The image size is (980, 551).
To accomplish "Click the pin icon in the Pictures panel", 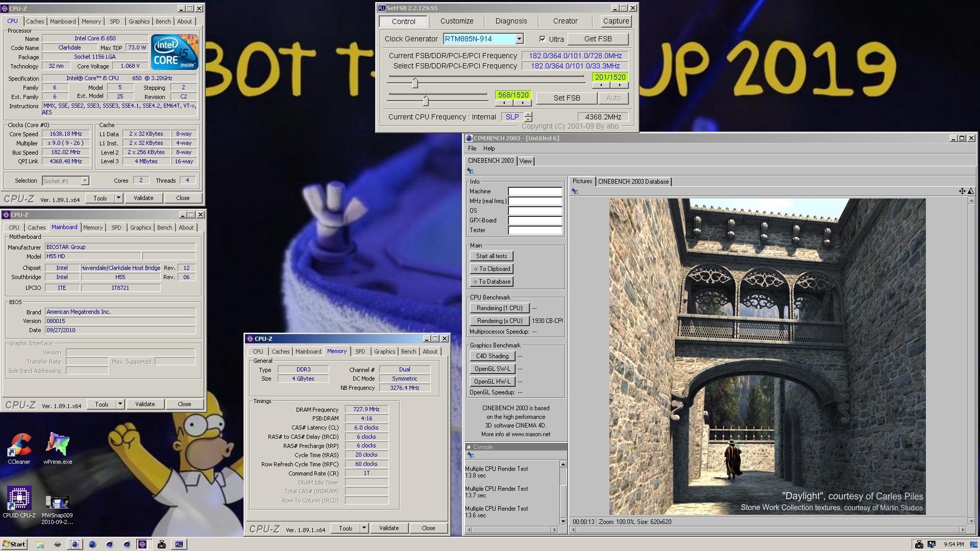I will 575,191.
